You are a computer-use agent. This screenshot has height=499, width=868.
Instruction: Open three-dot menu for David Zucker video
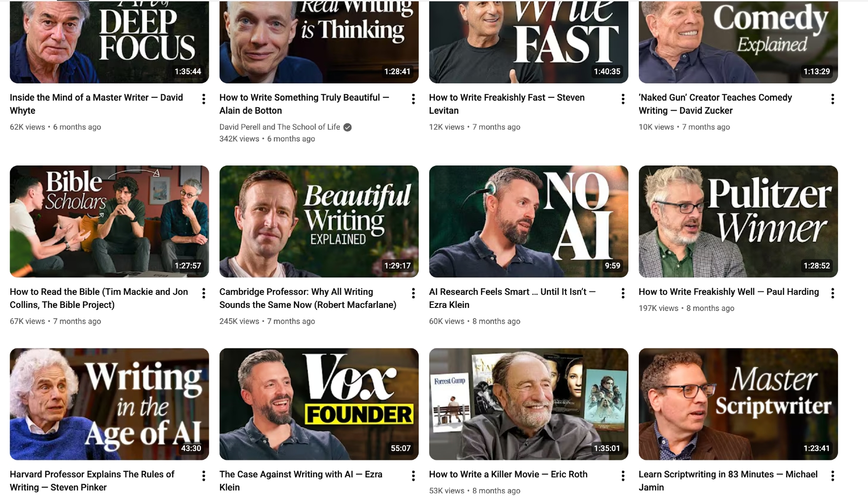click(832, 99)
